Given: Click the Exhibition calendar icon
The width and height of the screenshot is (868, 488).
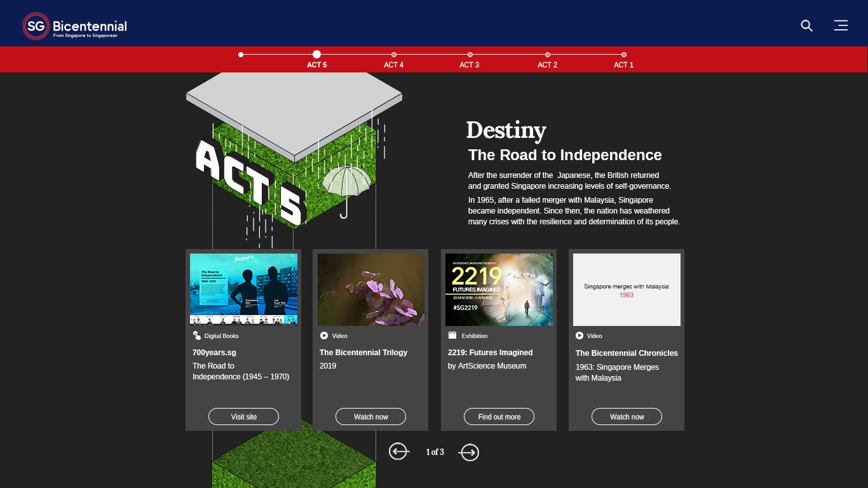Looking at the screenshot, I should point(452,335).
